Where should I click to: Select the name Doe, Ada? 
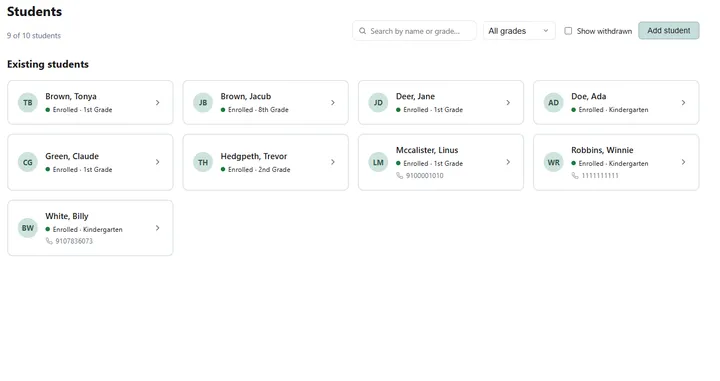click(x=589, y=96)
